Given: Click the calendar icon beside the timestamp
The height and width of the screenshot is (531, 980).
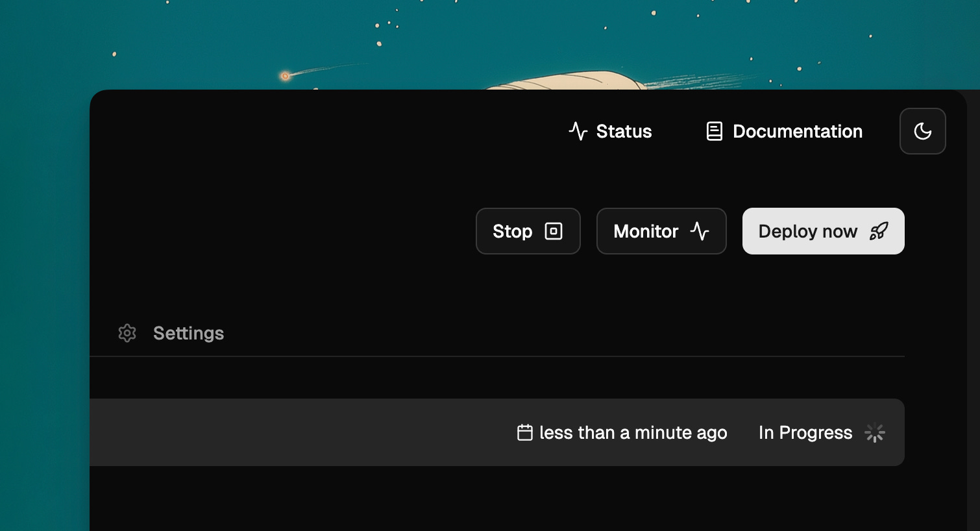Looking at the screenshot, I should tap(525, 432).
